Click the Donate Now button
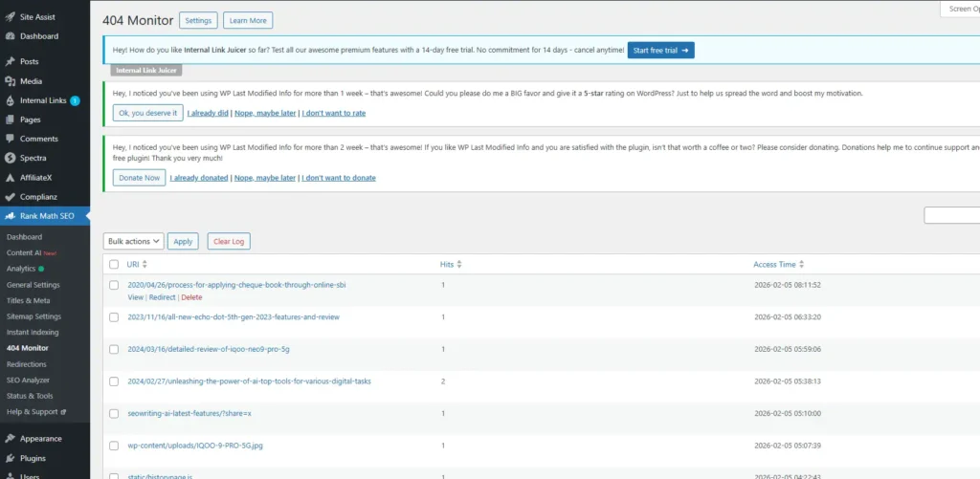The image size is (980, 479). click(x=140, y=178)
